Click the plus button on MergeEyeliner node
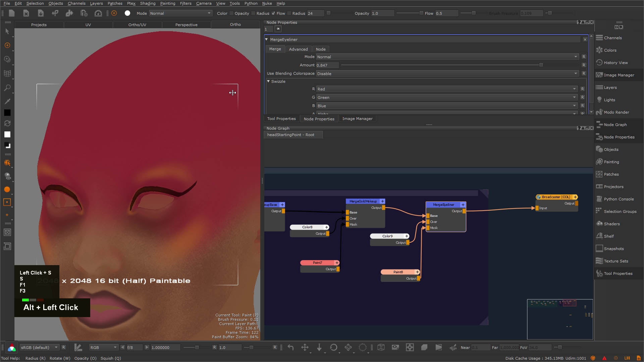This screenshot has width=644, height=362. tap(463, 205)
